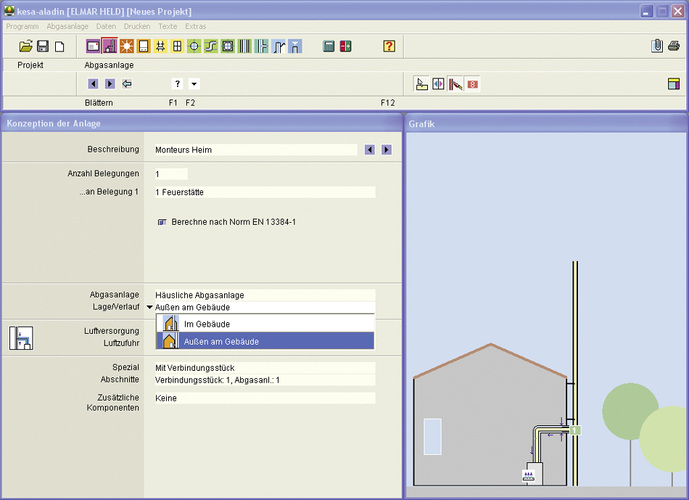Click the page-back left arrow under Abgasanlage
689x500 pixels.
(93, 84)
